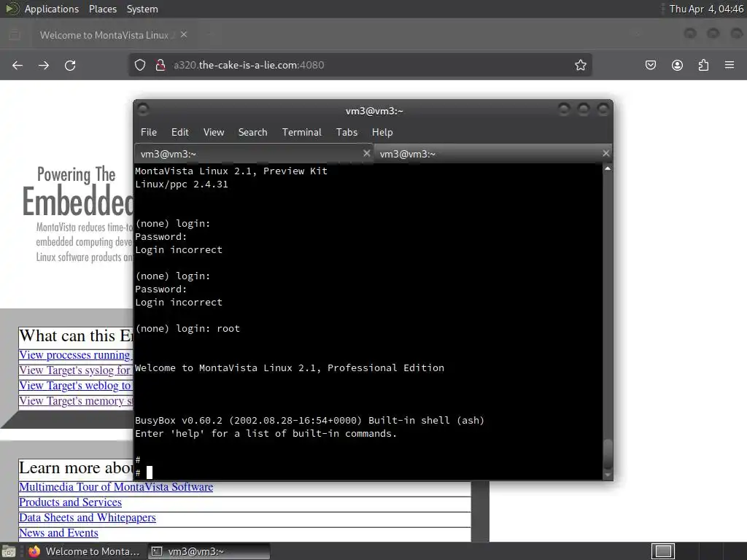Click the 'Linux/ppc 2.4.31' terminal line
747x560 pixels.
tap(182, 184)
